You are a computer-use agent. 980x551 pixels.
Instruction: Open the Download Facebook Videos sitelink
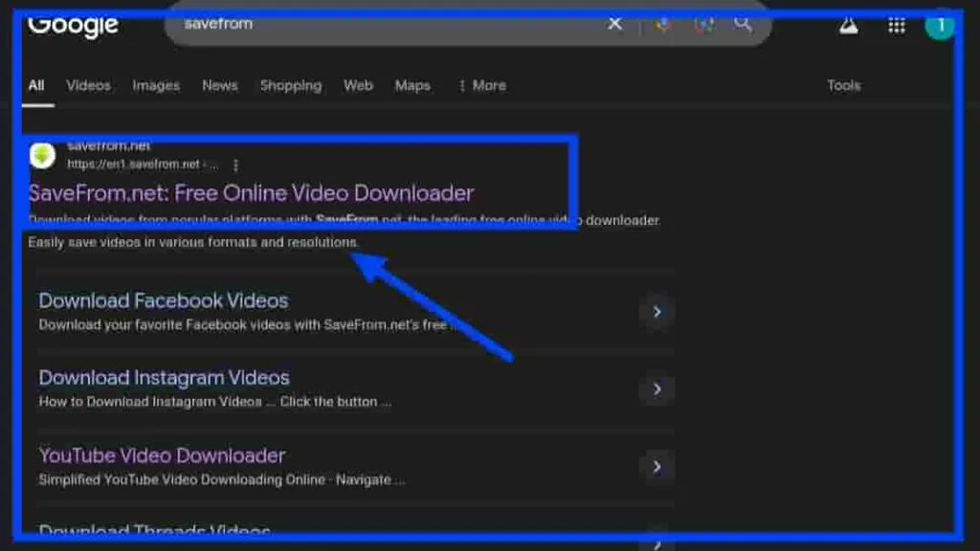[164, 301]
